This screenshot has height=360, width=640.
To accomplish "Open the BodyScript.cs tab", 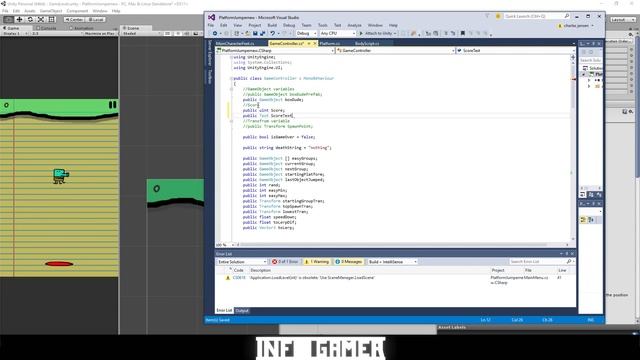I will (x=367, y=43).
